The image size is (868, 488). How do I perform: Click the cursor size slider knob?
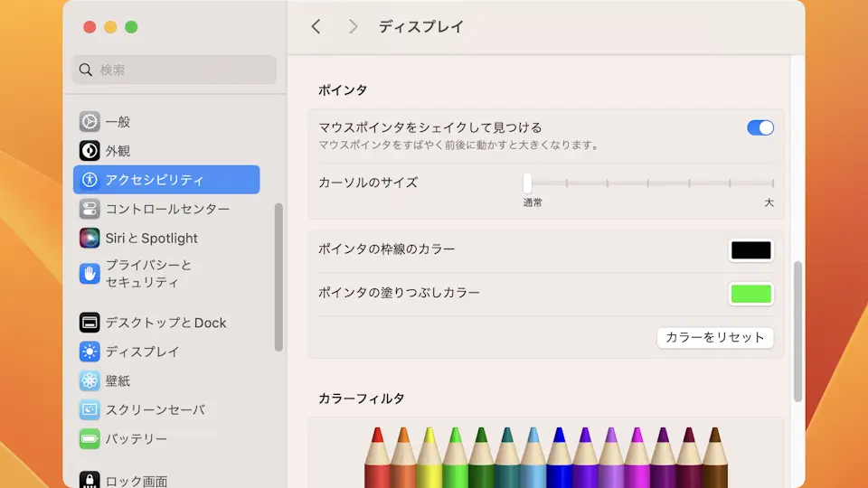(527, 183)
